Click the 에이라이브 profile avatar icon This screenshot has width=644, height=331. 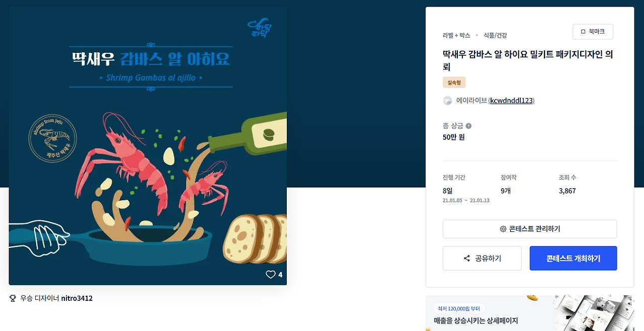click(x=447, y=101)
